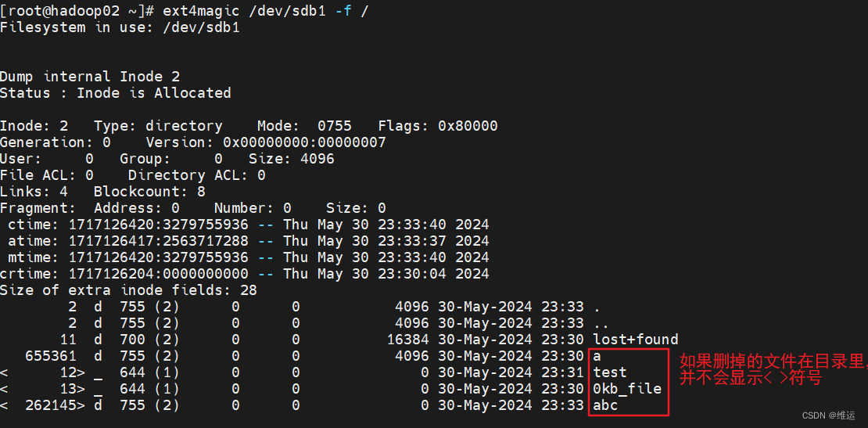This screenshot has width=868, height=428.
Task: Click the 'Flags: 0x80000' value
Action: tap(438, 126)
